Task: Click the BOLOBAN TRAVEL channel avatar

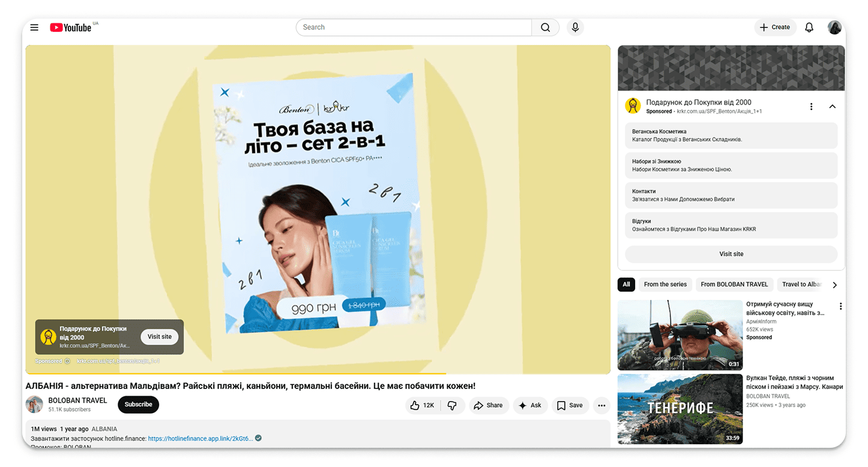Action: coord(34,405)
